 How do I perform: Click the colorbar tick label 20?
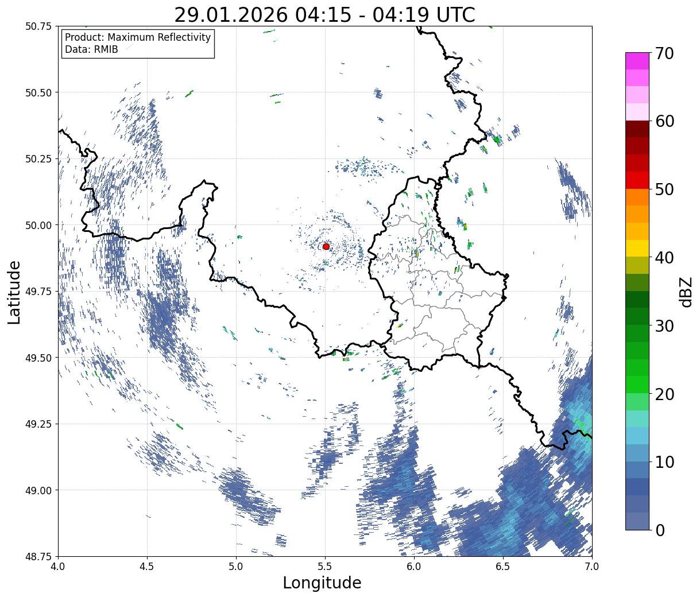coord(664,394)
